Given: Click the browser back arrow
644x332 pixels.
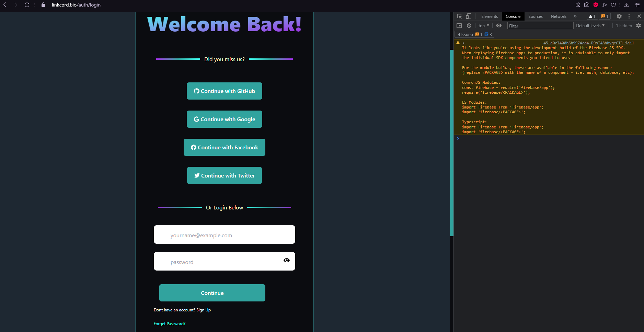Looking at the screenshot, I should [5, 5].
